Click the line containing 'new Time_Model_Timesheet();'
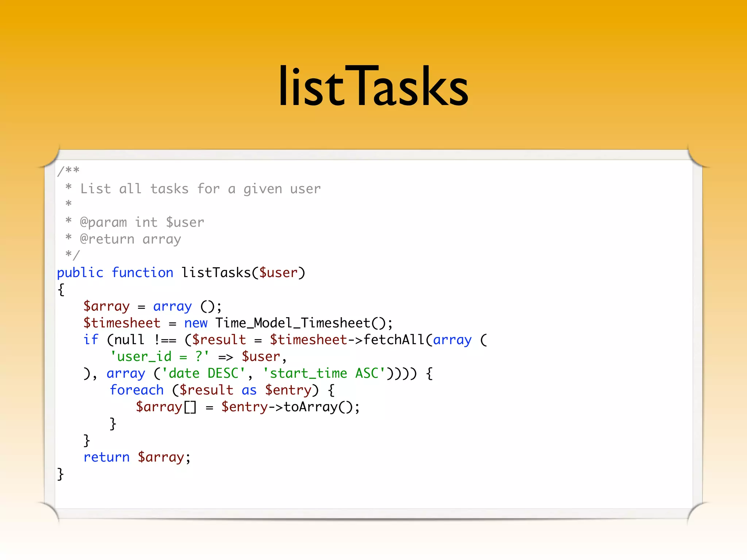Image resolution: width=747 pixels, height=560 pixels. (x=238, y=323)
